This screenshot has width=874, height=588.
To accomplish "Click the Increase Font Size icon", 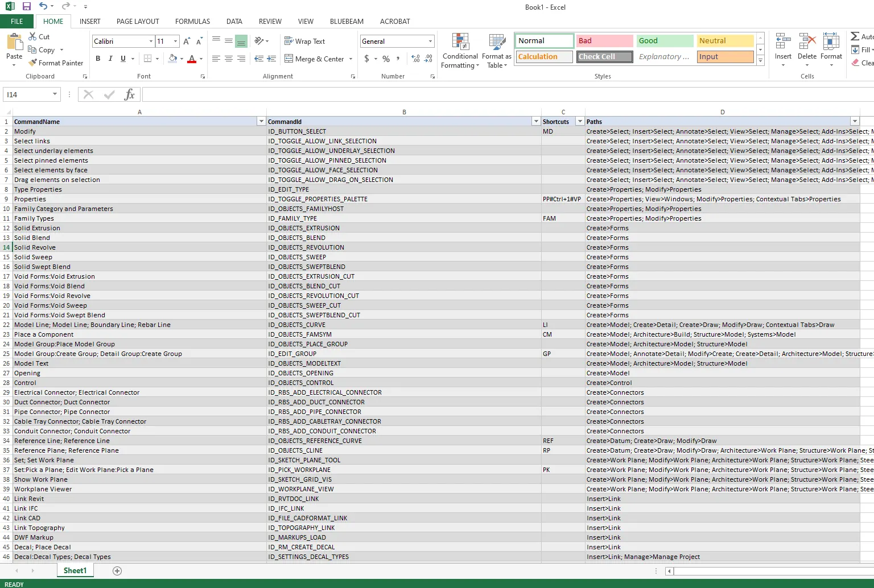I will point(187,42).
